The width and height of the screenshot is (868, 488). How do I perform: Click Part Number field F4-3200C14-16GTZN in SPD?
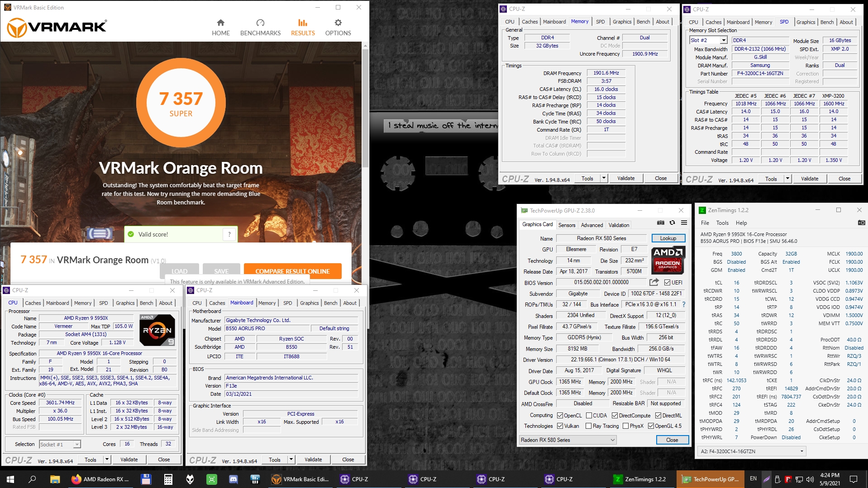pyautogui.click(x=760, y=73)
